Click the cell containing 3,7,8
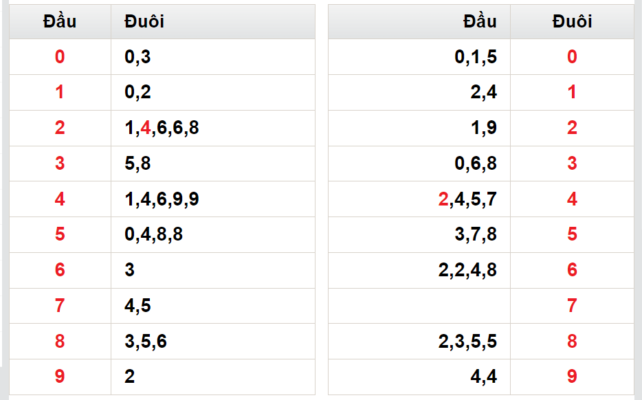The height and width of the screenshot is (400, 642). [x=419, y=234]
